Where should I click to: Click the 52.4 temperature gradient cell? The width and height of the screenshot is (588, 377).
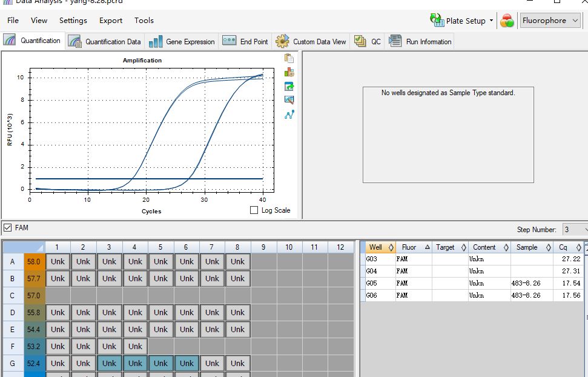pyautogui.click(x=34, y=364)
